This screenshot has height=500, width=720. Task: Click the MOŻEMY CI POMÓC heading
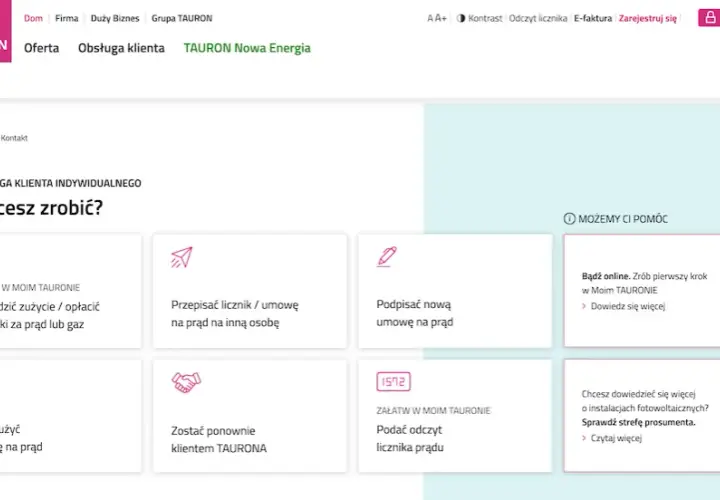coord(623,219)
